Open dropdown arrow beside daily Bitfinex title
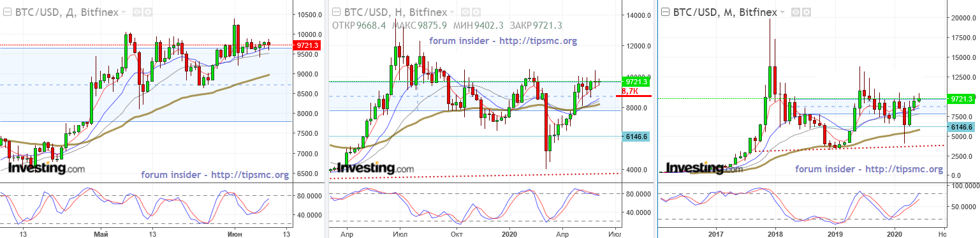Viewport: 980px width, 238px height. tap(123, 12)
